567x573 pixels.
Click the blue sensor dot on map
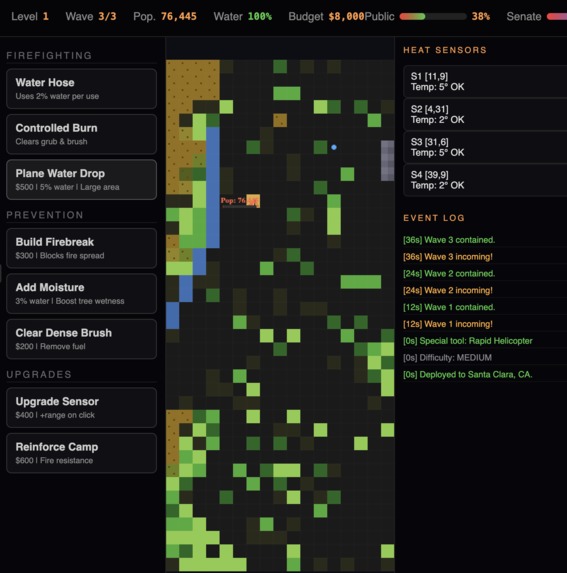(x=334, y=147)
